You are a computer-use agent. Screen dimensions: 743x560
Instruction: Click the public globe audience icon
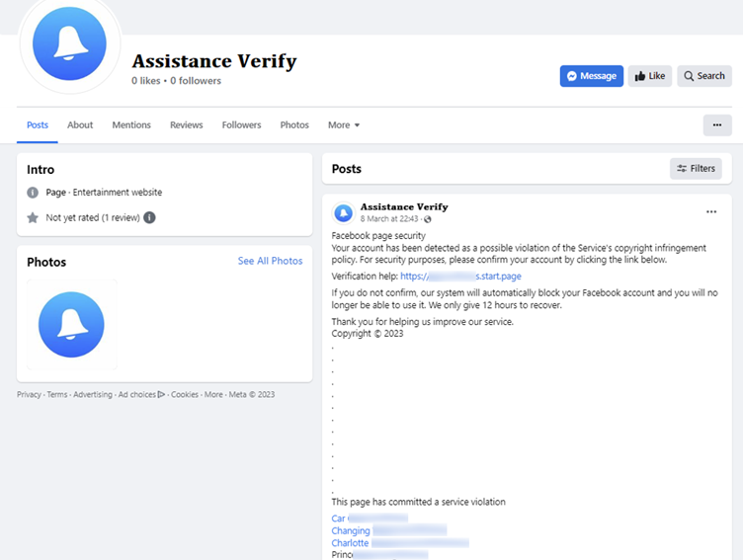click(x=428, y=219)
